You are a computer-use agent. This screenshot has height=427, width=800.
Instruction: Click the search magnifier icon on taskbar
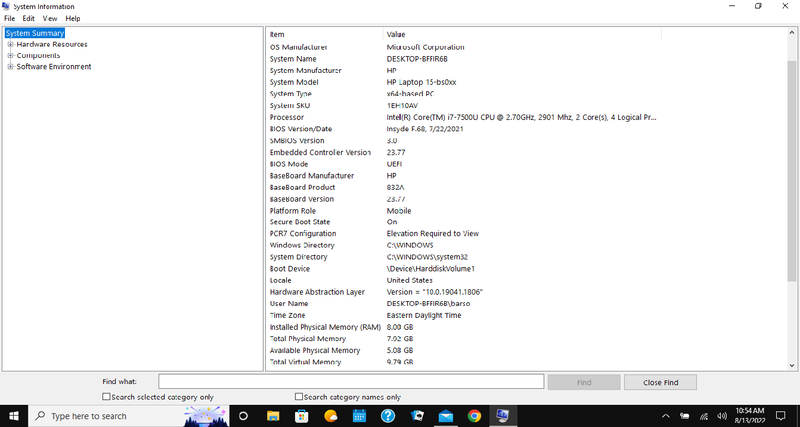pos(40,416)
